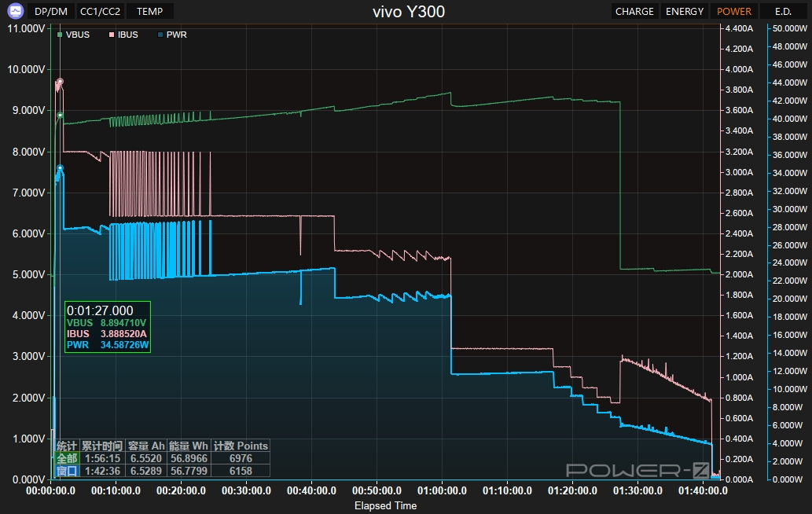Select the 窗口 row label
The height and width of the screenshot is (514, 812).
pos(67,471)
